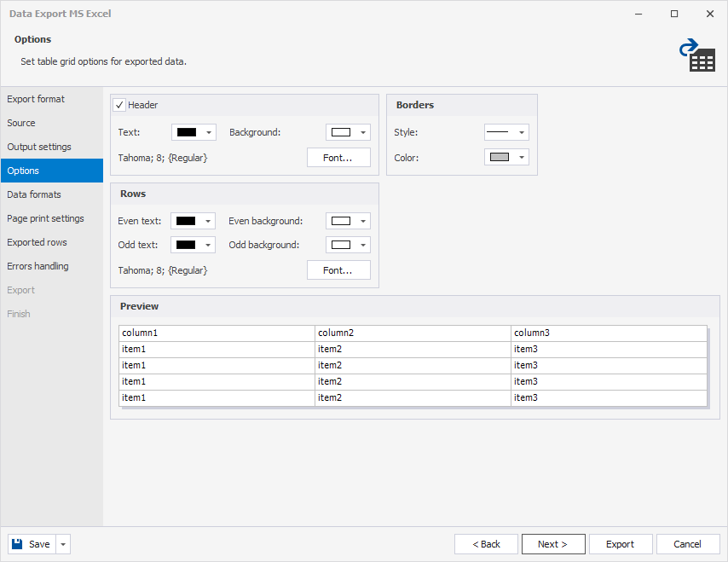Select Errors handling in sidebar
Screen dimensions: 728x562
coord(38,266)
